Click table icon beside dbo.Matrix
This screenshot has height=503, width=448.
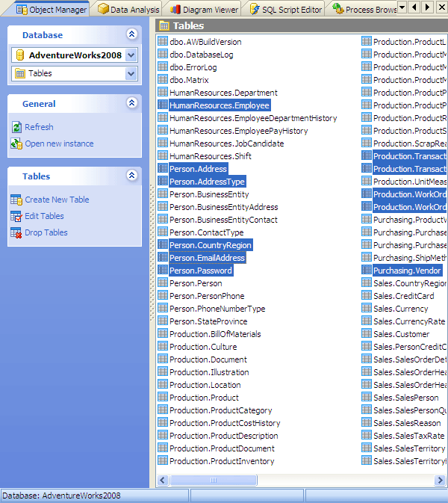click(x=163, y=80)
